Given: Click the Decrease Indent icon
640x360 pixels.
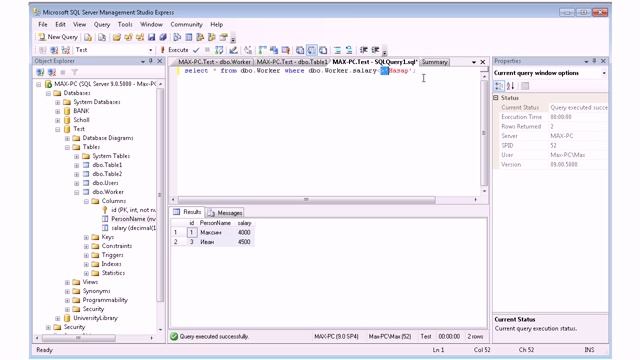Looking at the screenshot, I should [x=364, y=50].
